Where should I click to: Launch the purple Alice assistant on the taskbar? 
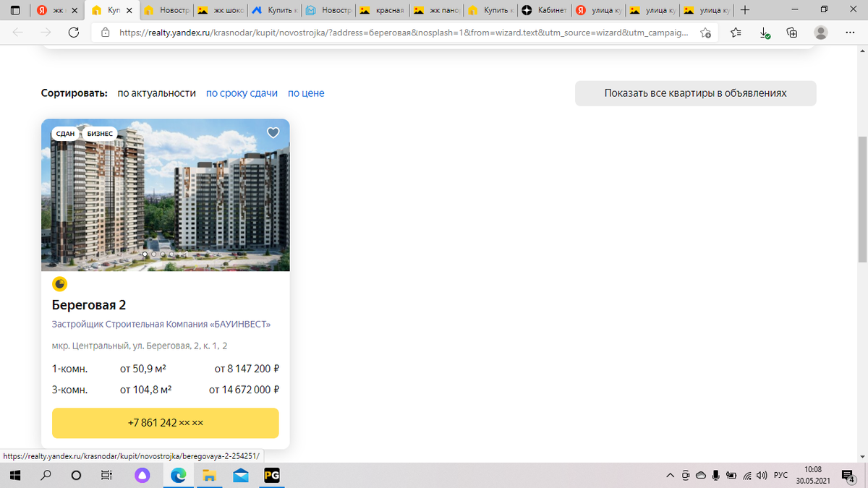click(143, 476)
